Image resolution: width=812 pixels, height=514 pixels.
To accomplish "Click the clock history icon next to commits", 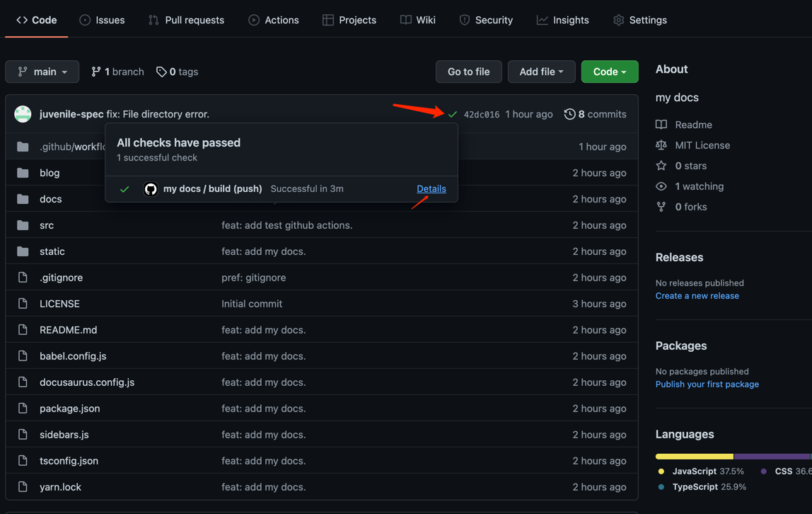I will [x=569, y=114].
